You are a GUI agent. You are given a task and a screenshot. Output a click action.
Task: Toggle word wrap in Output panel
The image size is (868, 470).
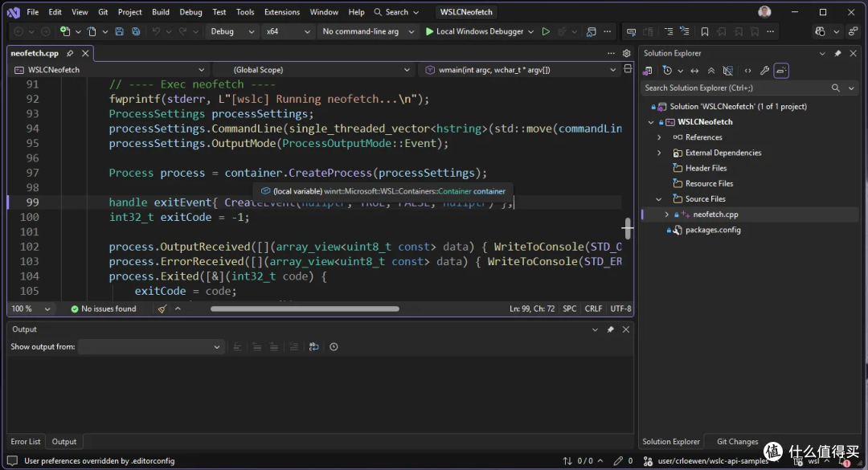pos(314,346)
